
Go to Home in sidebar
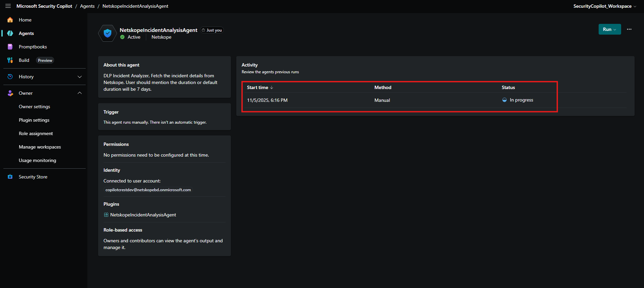tap(25, 20)
